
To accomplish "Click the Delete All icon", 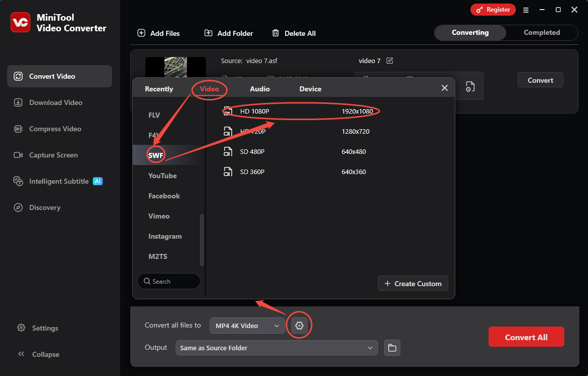I will (x=276, y=33).
